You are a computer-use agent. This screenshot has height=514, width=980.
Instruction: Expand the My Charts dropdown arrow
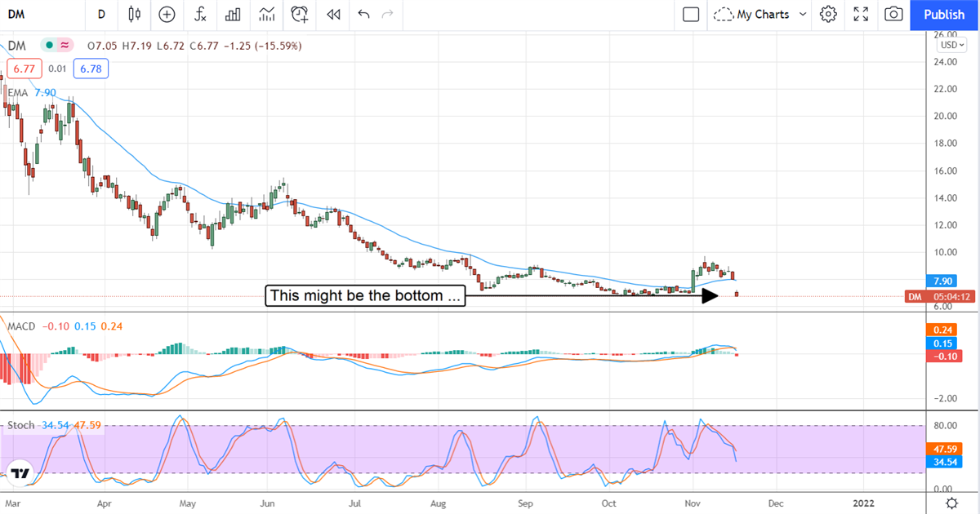point(802,14)
